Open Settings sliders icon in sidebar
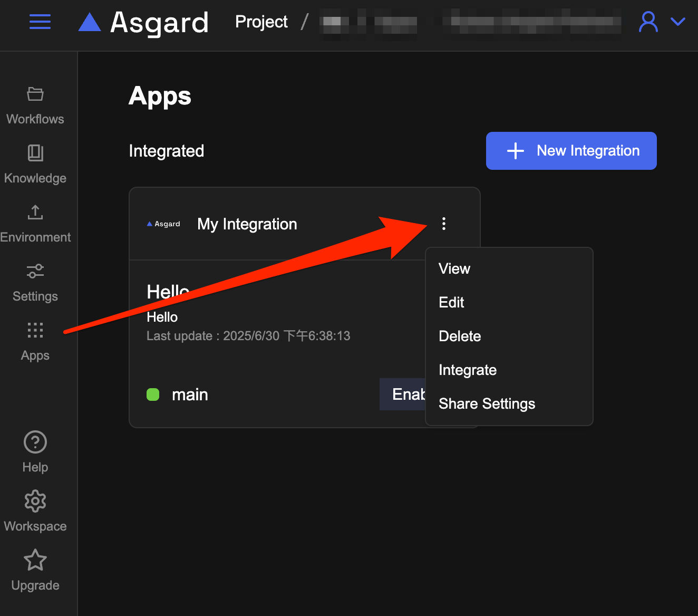Viewport: 698px width, 616px height. 35,272
